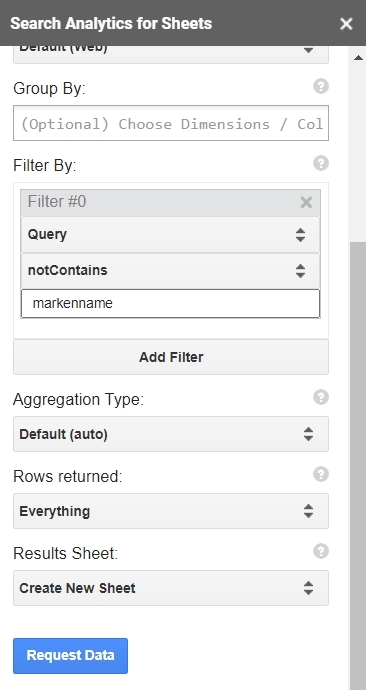This screenshot has height=690, width=366.
Task: Click the scrollbar up arrow
Action: coord(358,58)
